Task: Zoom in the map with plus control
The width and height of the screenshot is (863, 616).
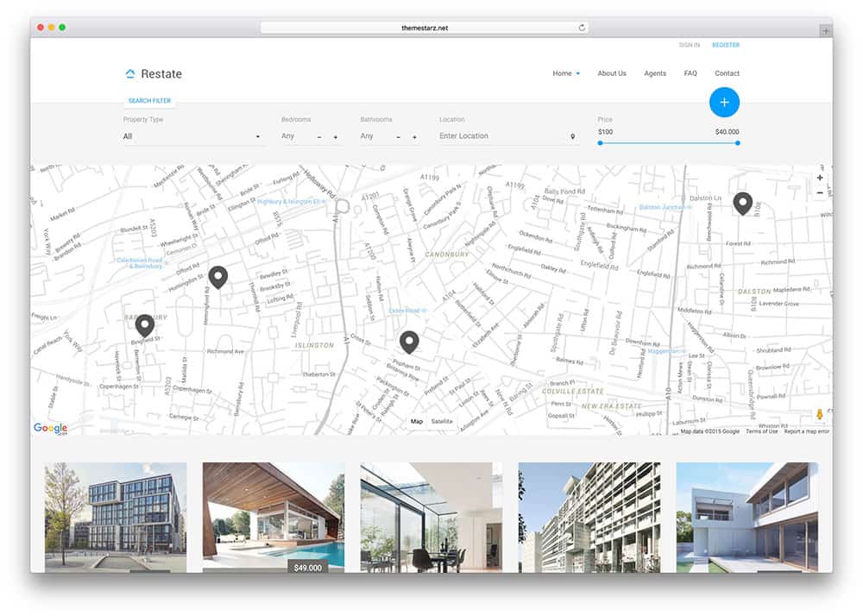Action: click(820, 178)
